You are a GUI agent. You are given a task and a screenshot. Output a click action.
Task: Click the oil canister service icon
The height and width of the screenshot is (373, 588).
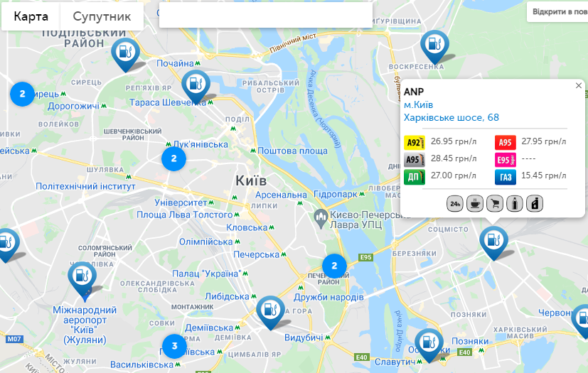535,204
